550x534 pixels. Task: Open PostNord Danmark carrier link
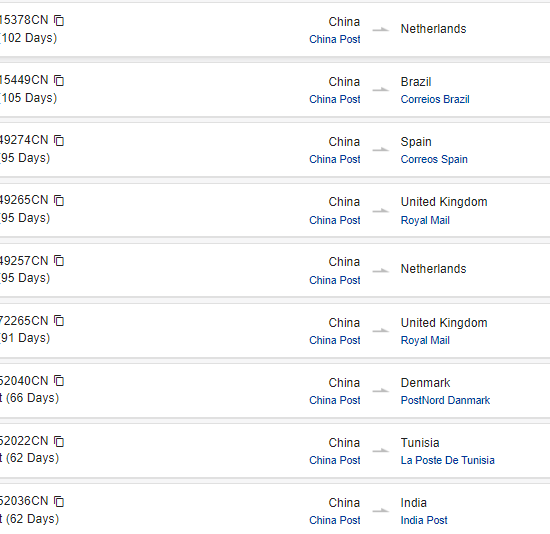445,400
